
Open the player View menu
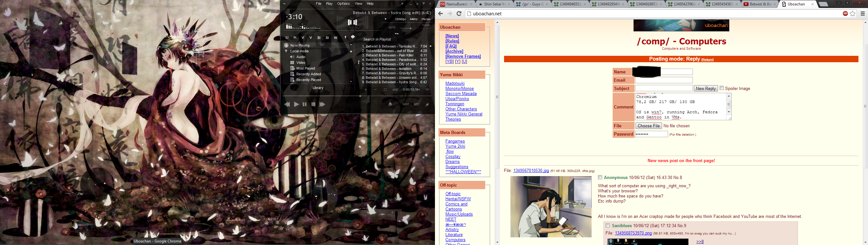tap(358, 4)
